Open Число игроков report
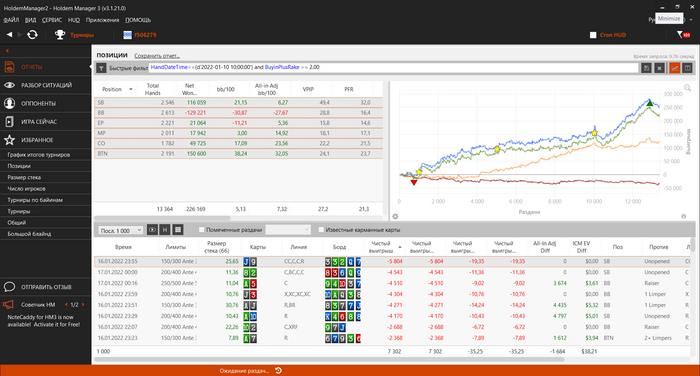Screen dimensions: 700x376 (x=26, y=188)
